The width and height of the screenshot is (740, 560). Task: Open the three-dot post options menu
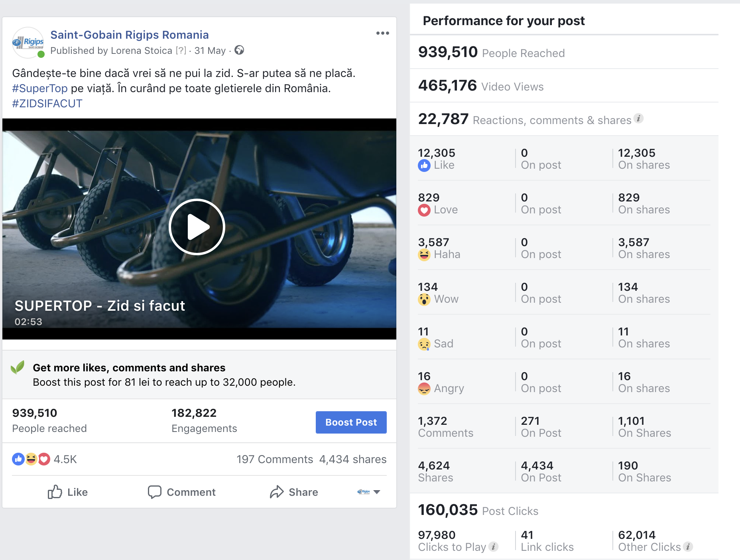(382, 33)
